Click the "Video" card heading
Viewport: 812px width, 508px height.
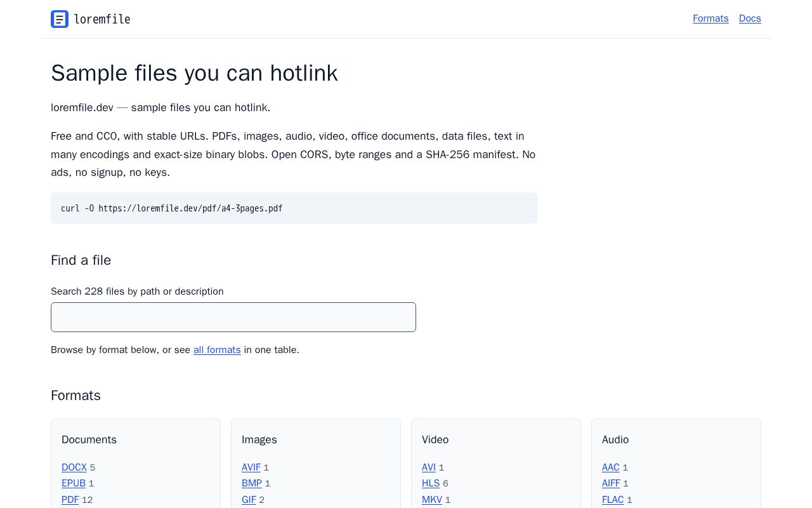[435, 439]
